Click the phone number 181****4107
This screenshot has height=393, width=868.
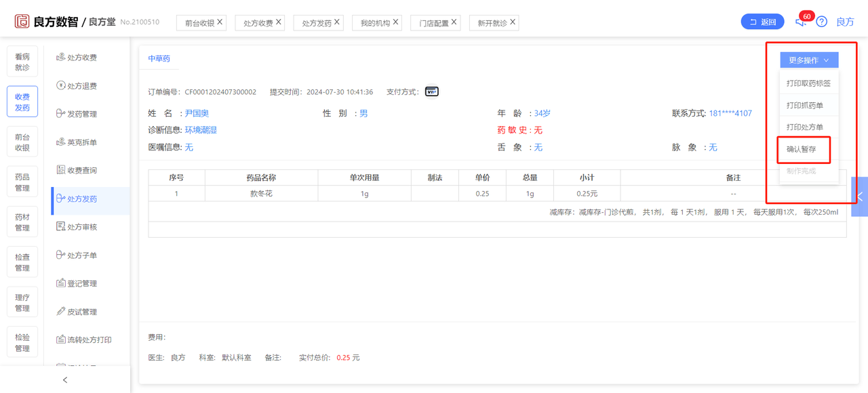(730, 113)
